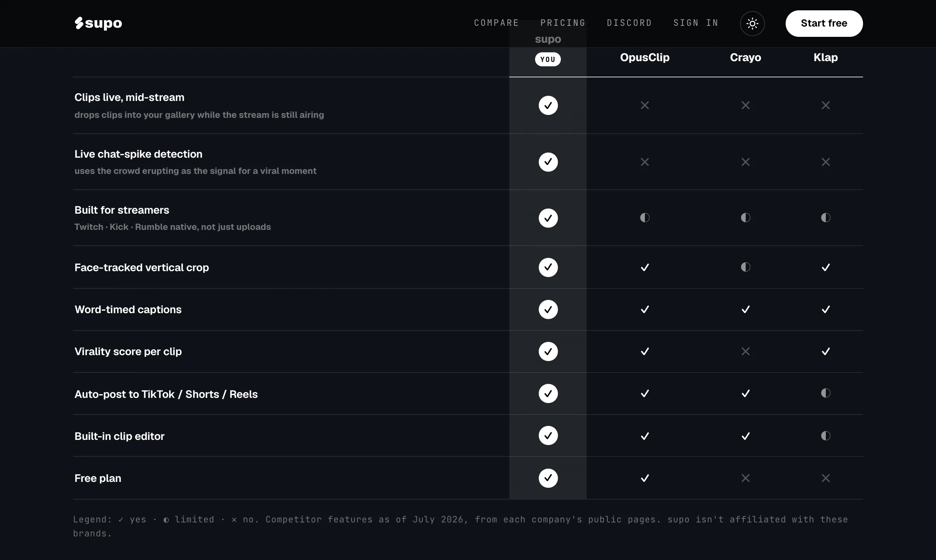Click the Legend footnote text
This screenshot has height=560, width=936.
click(x=460, y=526)
